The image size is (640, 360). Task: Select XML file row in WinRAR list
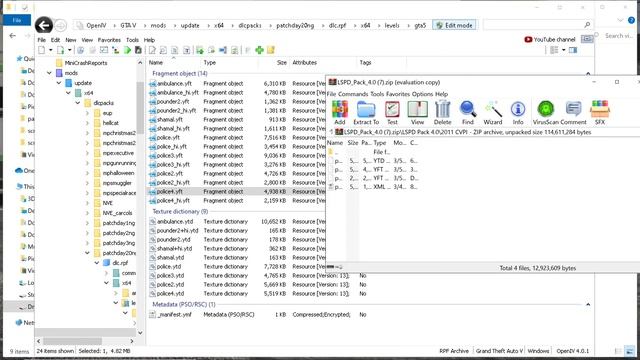tap(372, 187)
